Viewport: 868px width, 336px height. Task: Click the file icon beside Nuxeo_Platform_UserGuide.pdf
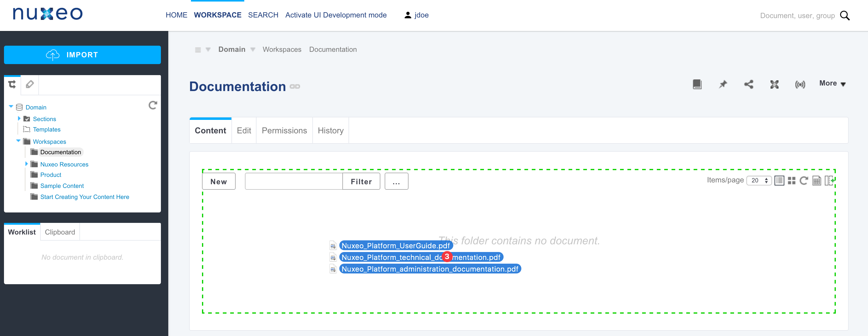(333, 246)
